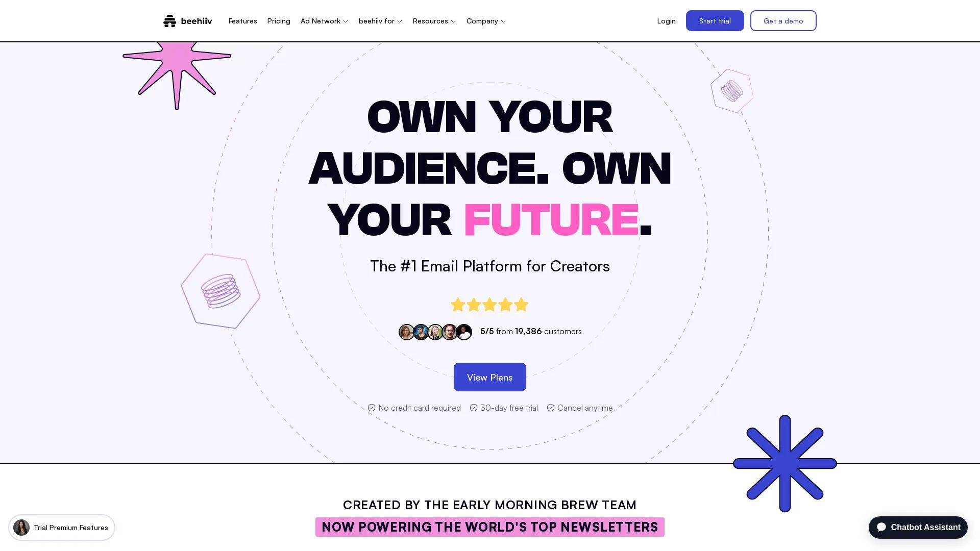Click the checkmark beside Cancel anytime
This screenshot has height=551, width=980.
click(551, 408)
